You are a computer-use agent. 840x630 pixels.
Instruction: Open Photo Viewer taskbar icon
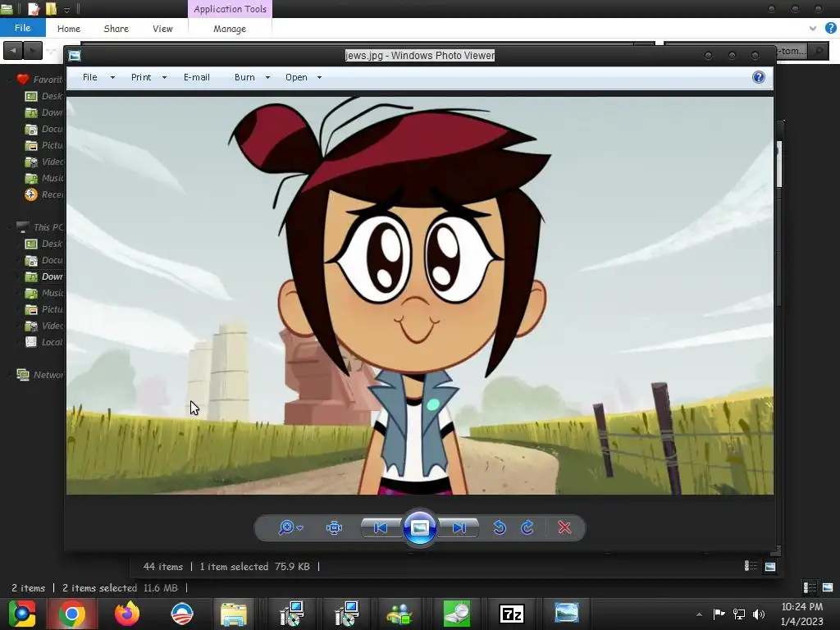[x=566, y=613]
